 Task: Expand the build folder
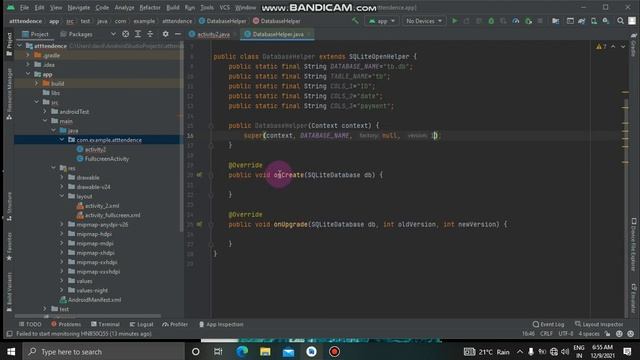click(x=36, y=83)
